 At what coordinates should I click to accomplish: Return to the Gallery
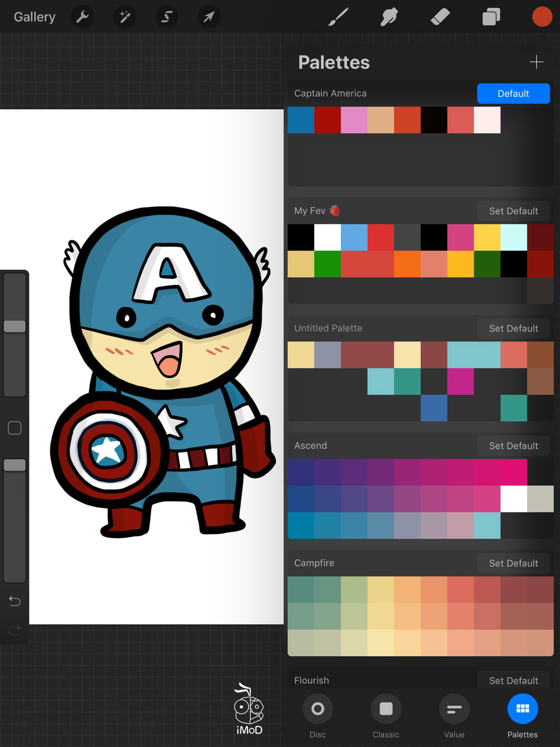(x=34, y=17)
